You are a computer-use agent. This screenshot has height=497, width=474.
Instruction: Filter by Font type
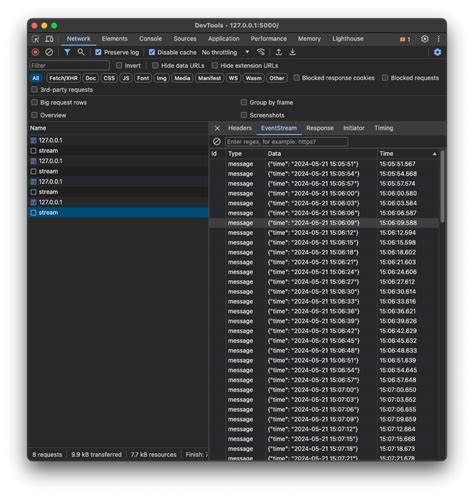point(143,78)
